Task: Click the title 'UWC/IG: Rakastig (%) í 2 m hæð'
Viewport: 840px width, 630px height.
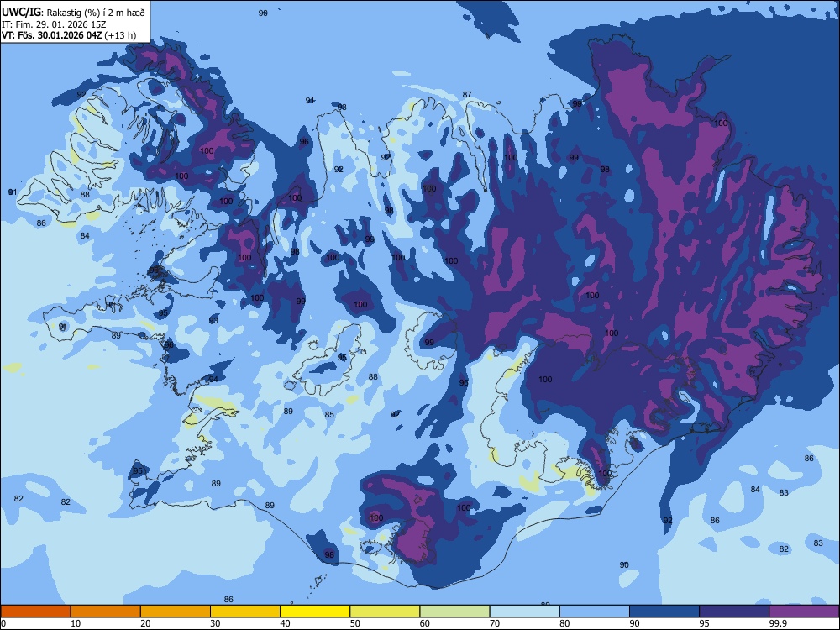Action: tap(73, 13)
